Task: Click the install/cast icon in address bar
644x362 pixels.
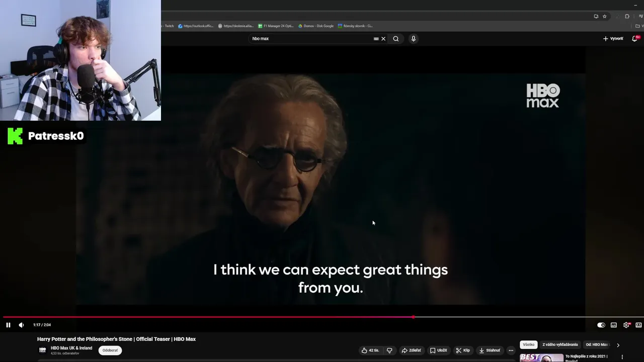Action: pos(596,16)
